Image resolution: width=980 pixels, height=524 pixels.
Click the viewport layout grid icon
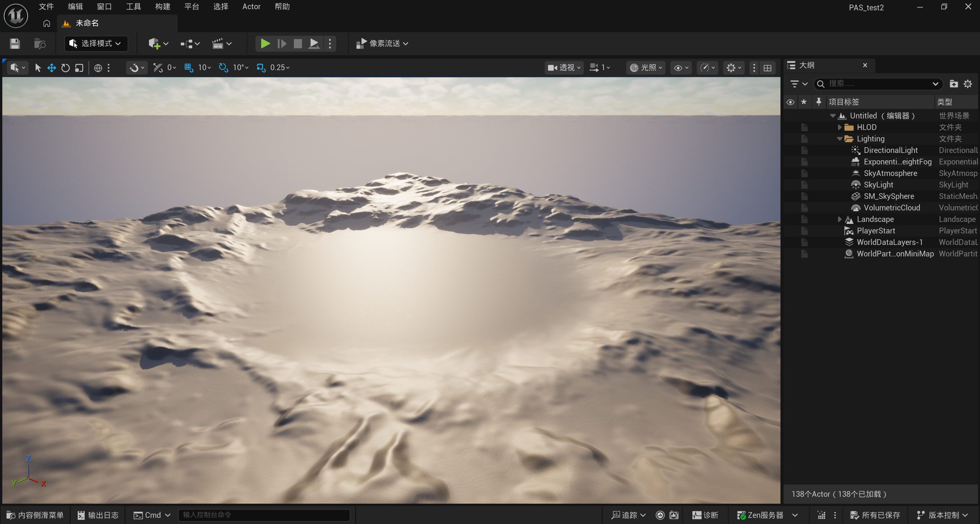coord(767,68)
